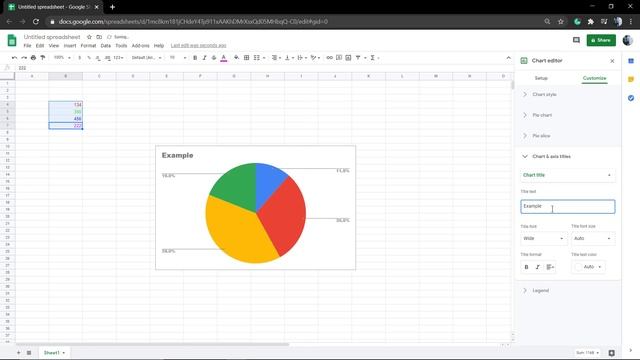Click the print icon
The height and width of the screenshot is (360, 640).
click(33, 58)
